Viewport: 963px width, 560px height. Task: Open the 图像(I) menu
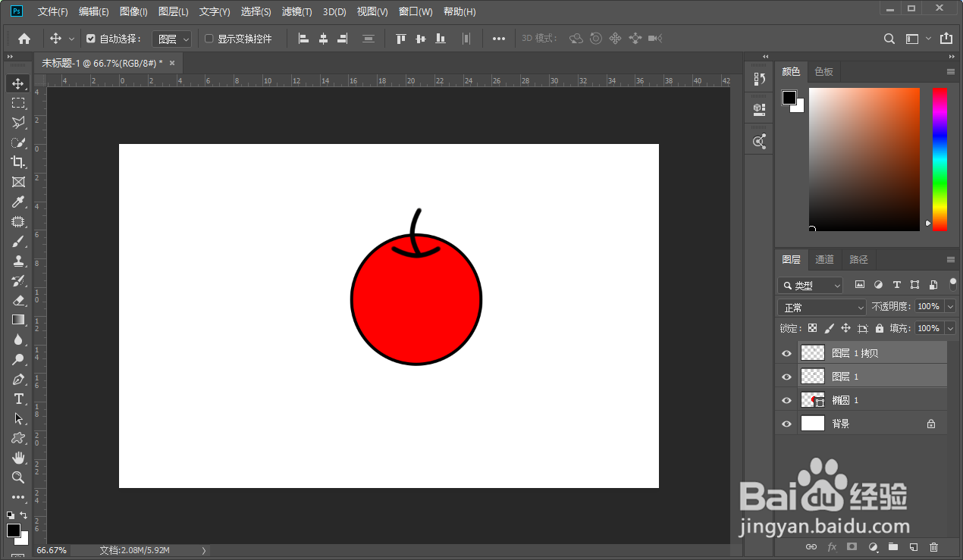[x=133, y=12]
